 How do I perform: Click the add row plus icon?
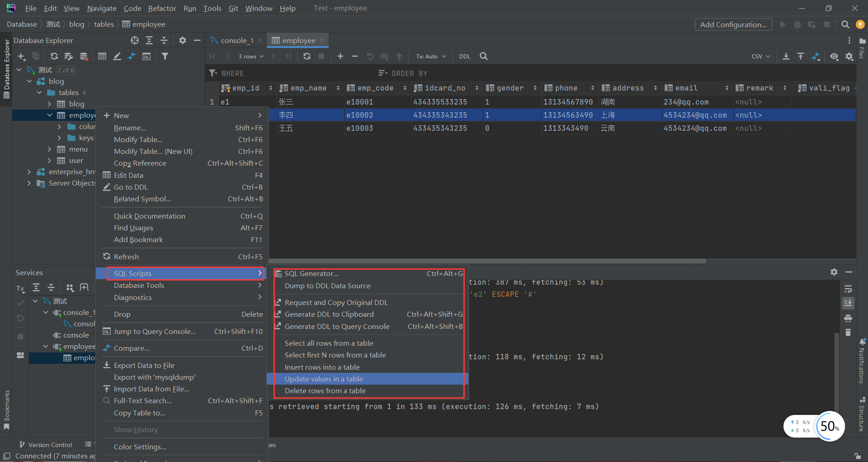pyautogui.click(x=340, y=56)
